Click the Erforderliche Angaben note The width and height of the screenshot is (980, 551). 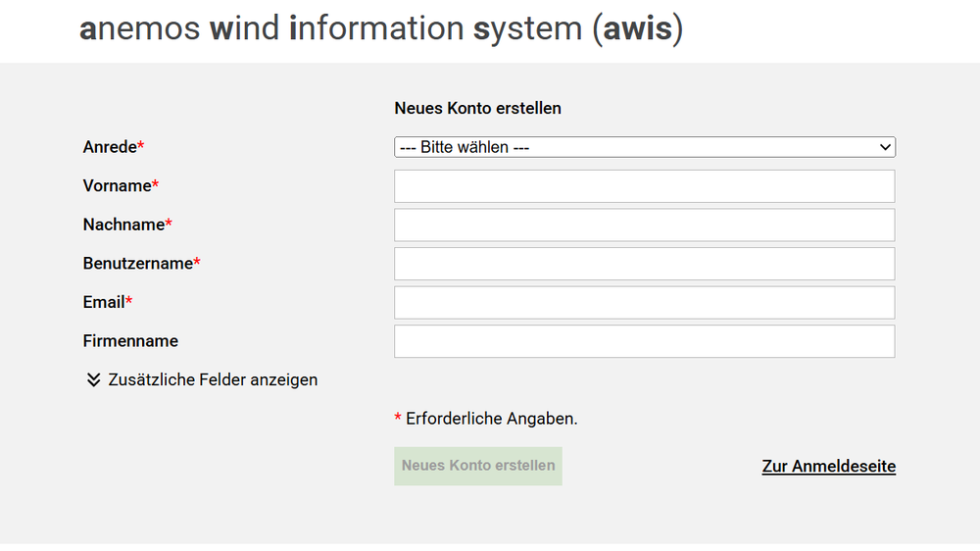(486, 419)
